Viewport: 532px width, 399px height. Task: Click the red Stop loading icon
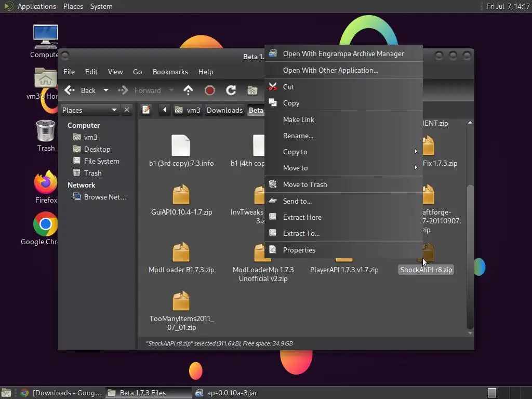(210, 90)
